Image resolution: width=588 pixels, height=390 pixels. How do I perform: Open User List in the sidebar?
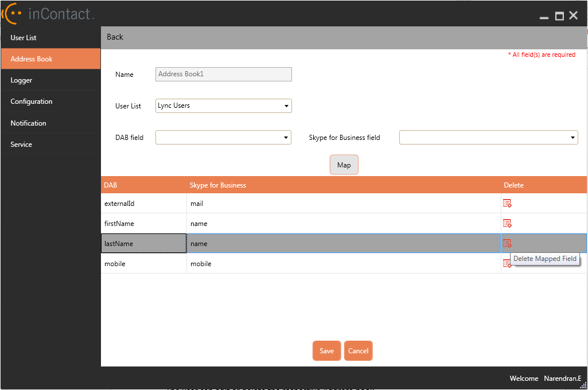[50, 37]
